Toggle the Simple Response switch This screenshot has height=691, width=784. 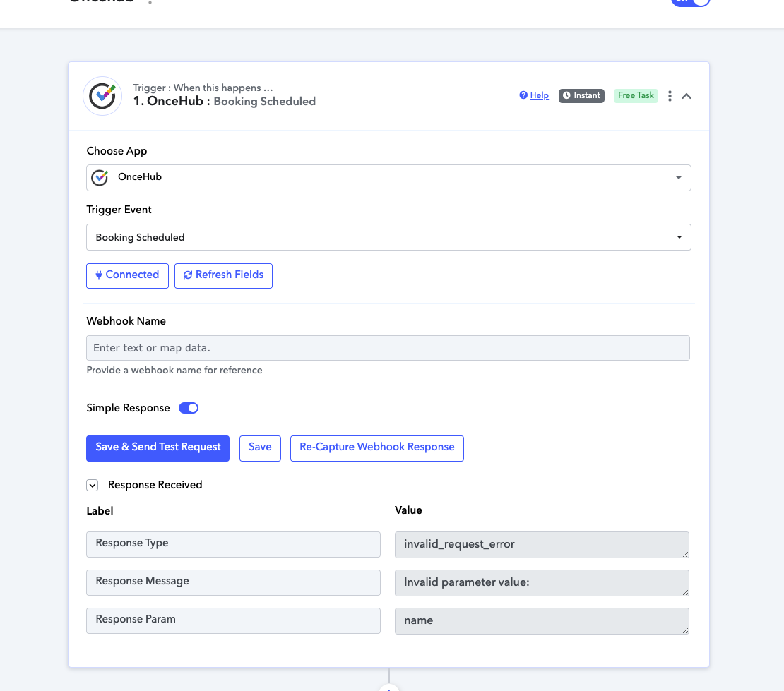[x=189, y=408]
